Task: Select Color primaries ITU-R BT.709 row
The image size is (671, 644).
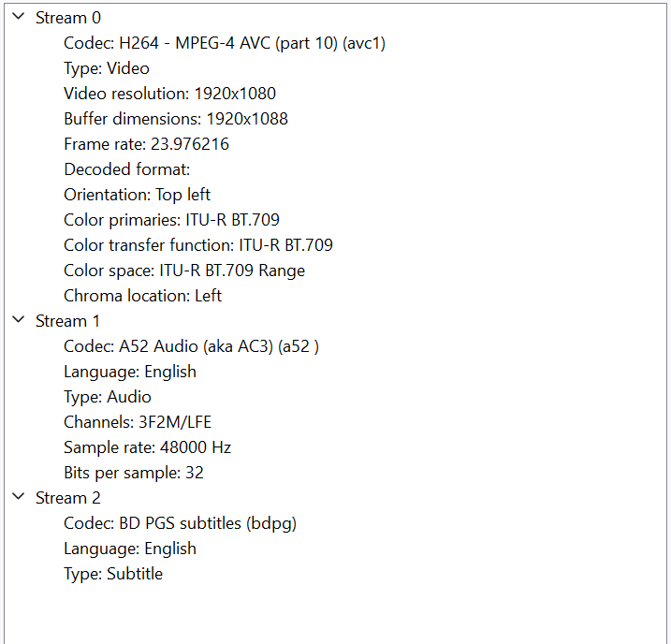Action: (x=171, y=220)
